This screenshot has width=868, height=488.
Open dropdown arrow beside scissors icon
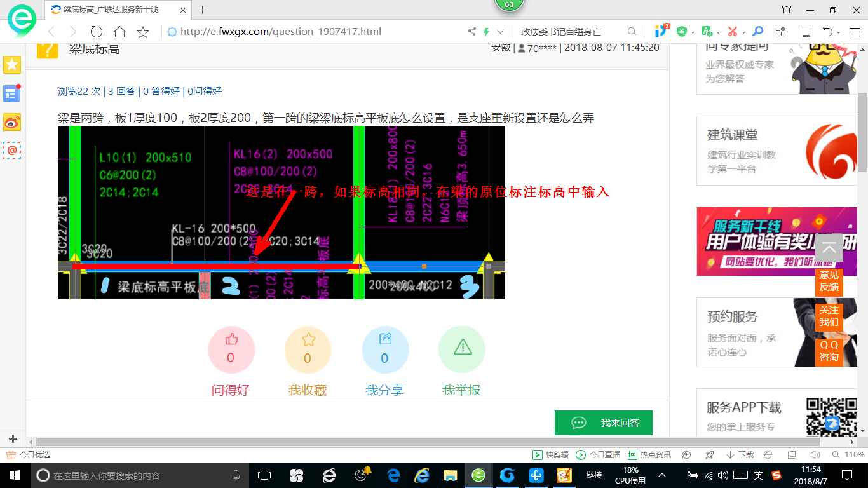[743, 32]
